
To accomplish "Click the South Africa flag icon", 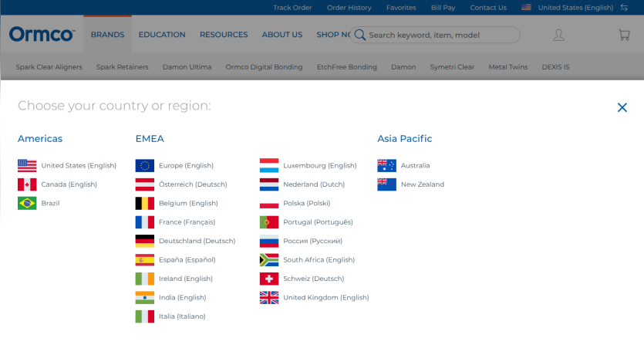I will click(x=269, y=260).
